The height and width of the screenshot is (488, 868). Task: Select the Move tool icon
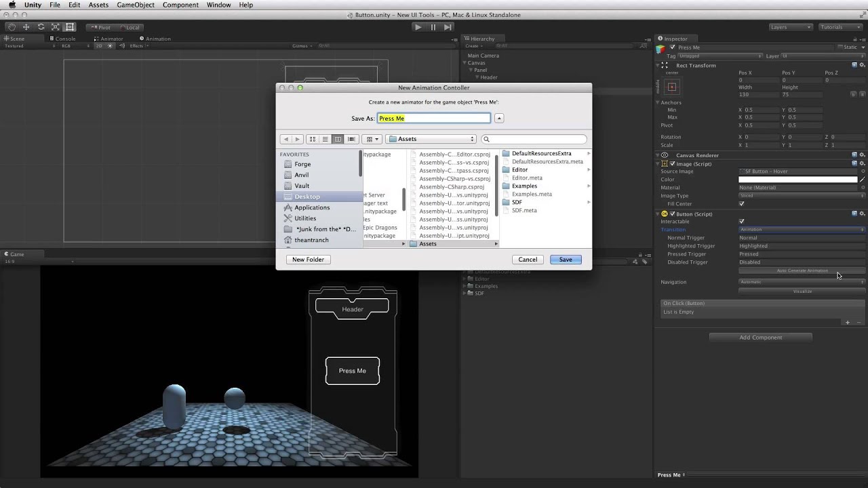26,27
